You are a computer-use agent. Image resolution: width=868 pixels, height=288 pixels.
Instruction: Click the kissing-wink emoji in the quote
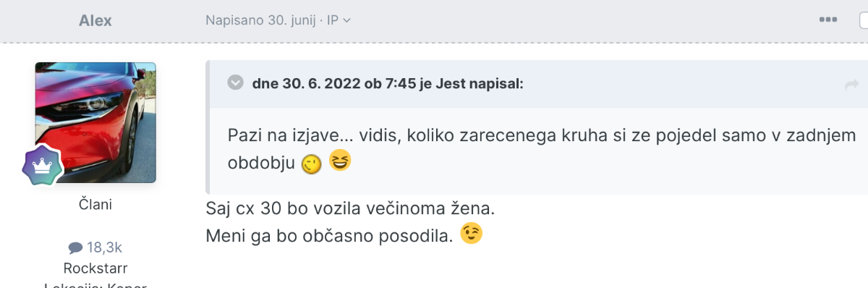(x=312, y=166)
